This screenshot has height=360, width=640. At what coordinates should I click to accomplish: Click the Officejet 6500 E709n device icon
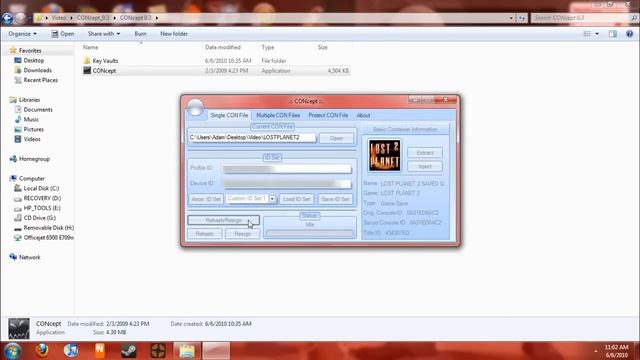(x=18, y=238)
